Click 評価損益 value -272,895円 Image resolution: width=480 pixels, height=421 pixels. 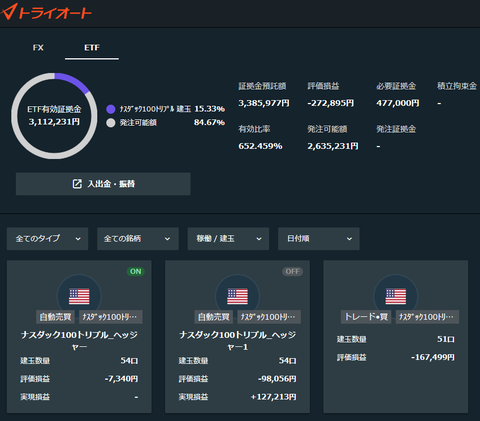pos(331,103)
